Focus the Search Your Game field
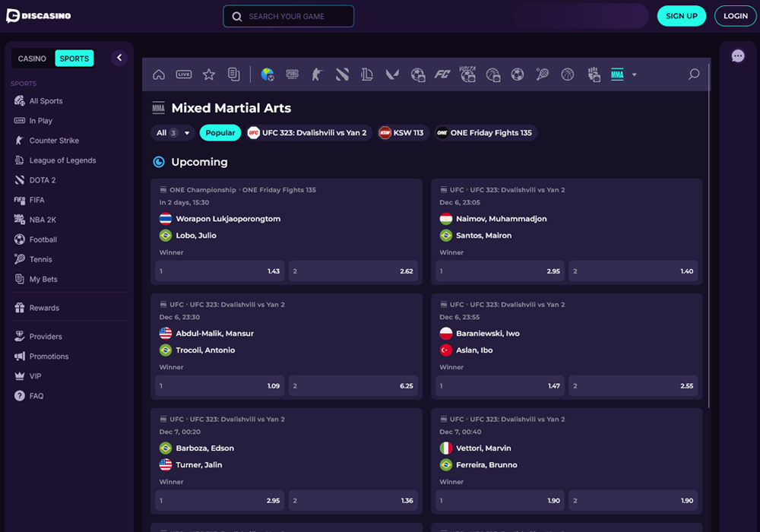 click(x=289, y=17)
